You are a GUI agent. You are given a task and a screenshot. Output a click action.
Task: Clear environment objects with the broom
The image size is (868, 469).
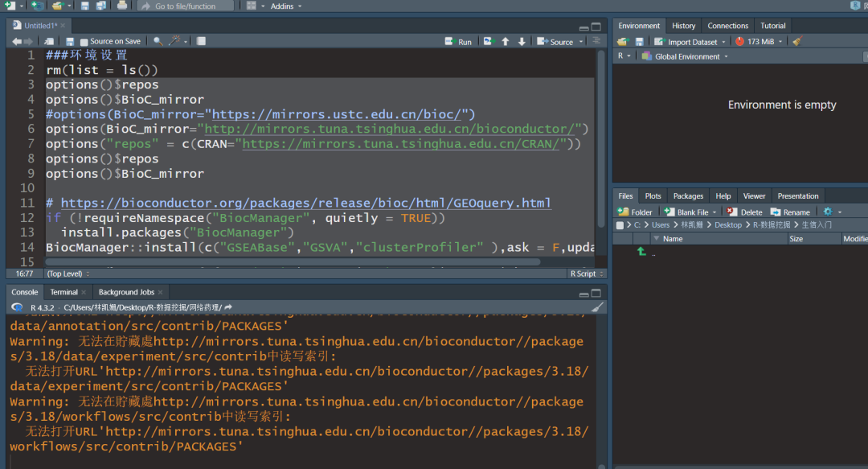(797, 41)
